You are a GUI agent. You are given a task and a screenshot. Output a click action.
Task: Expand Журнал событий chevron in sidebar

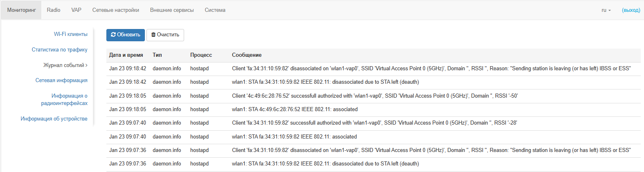pyautogui.click(x=86, y=65)
